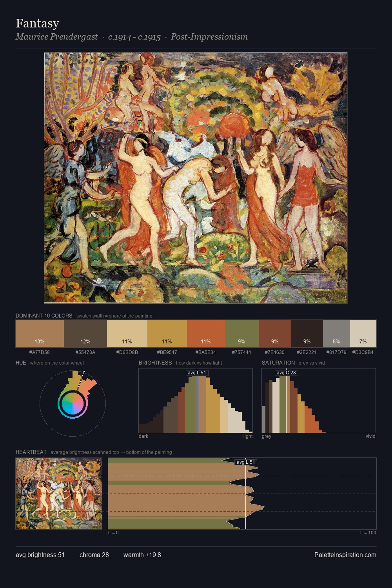Viewport: 392px width, 588px height.
Task: Click the small painting thumbnail in Heartbeat
Action: pyautogui.click(x=59, y=494)
